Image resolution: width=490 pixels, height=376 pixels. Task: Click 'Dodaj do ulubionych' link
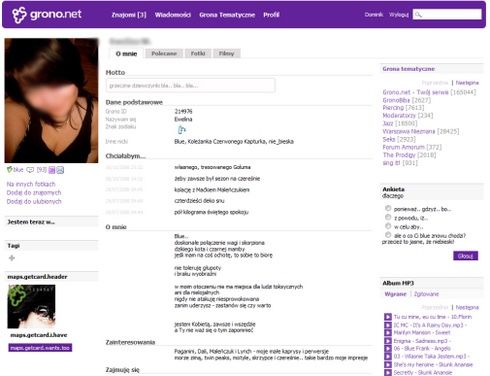34,201
